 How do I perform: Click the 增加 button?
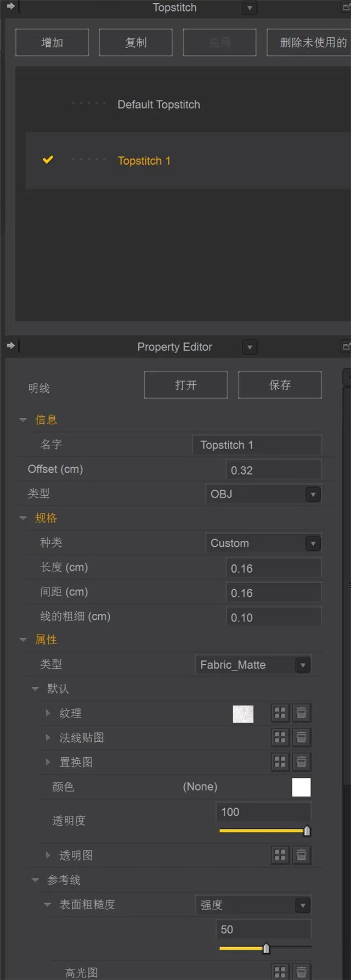coord(52,42)
